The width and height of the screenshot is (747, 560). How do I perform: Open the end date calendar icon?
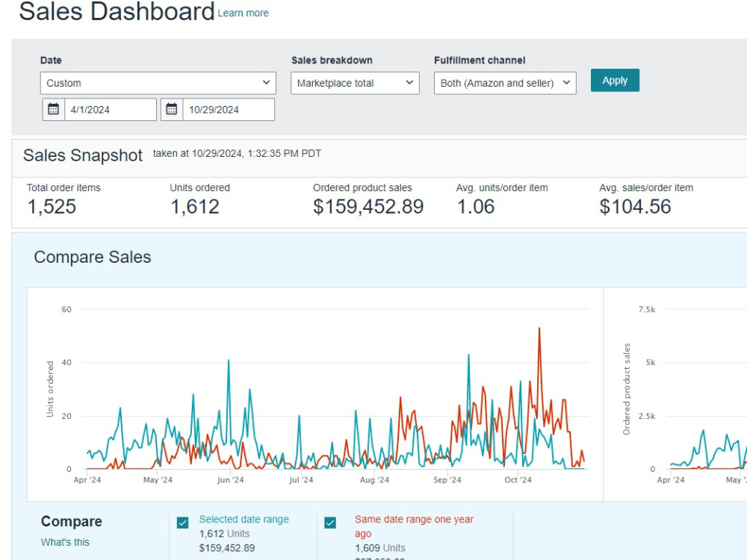click(172, 110)
